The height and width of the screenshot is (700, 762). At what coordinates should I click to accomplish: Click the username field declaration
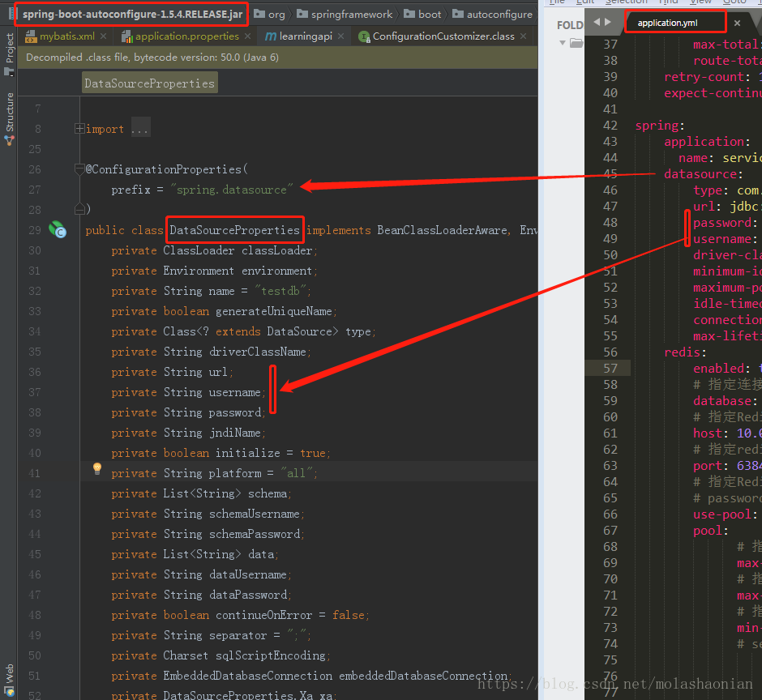[189, 392]
